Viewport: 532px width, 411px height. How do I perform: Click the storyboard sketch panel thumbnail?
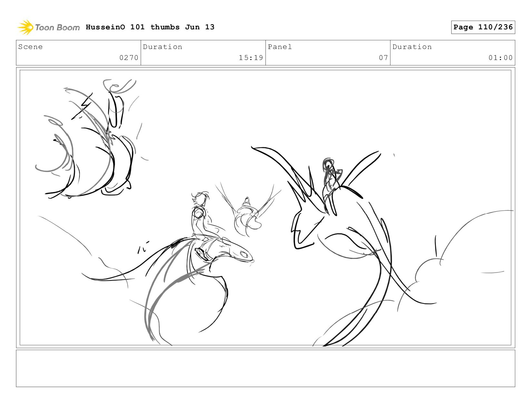coord(265,208)
